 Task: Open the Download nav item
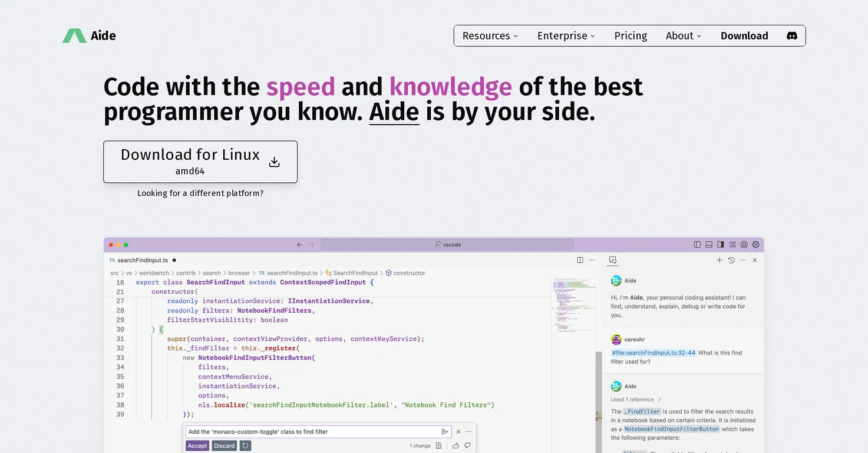pyautogui.click(x=744, y=35)
